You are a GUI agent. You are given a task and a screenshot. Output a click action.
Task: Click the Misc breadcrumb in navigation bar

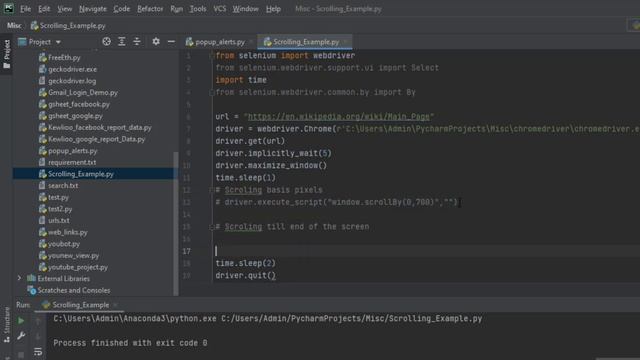pyautogui.click(x=14, y=26)
